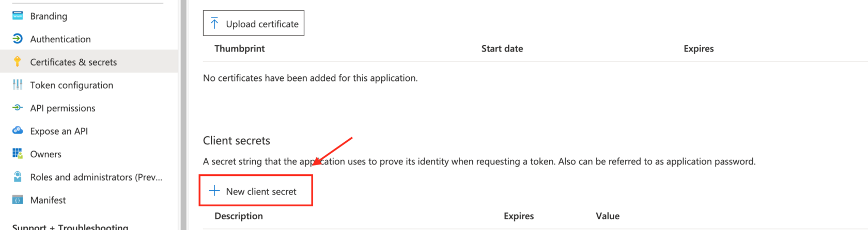Screen dimensions: 868x230
Task: Click the upload arrow icon
Action: (214, 24)
